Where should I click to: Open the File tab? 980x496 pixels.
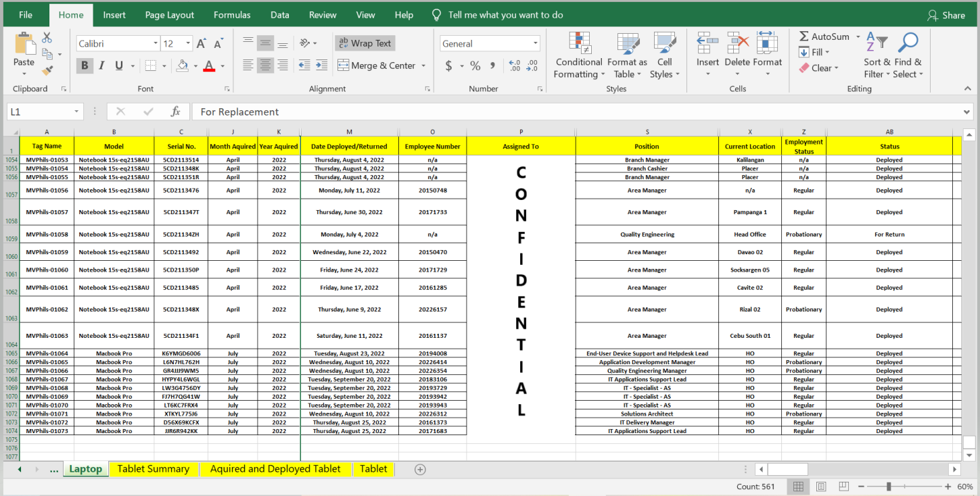26,15
